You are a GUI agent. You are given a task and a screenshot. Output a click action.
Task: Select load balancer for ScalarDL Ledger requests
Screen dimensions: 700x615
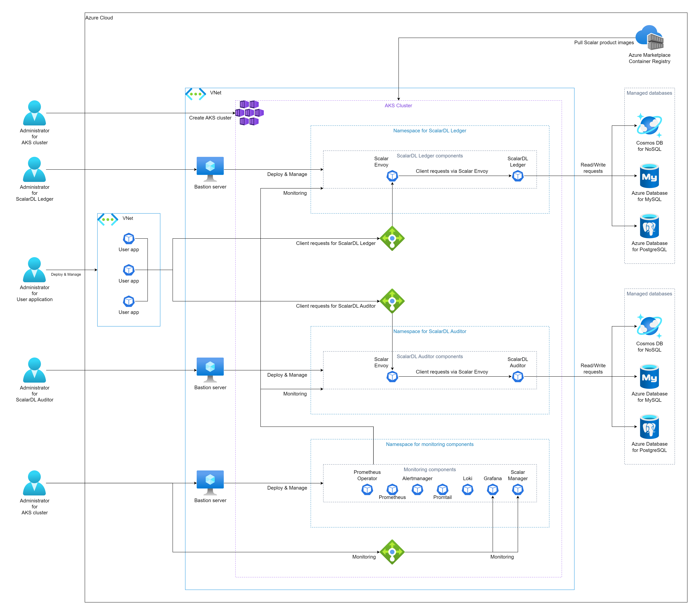pyautogui.click(x=392, y=239)
